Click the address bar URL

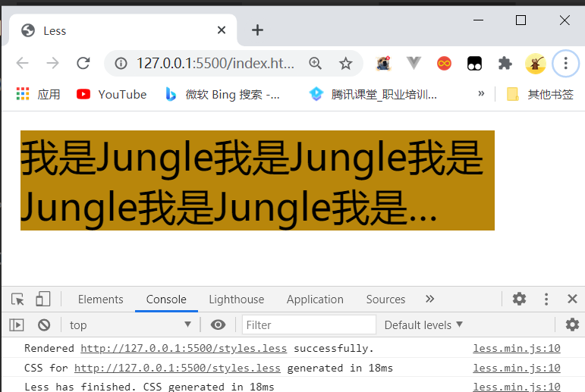pos(215,64)
